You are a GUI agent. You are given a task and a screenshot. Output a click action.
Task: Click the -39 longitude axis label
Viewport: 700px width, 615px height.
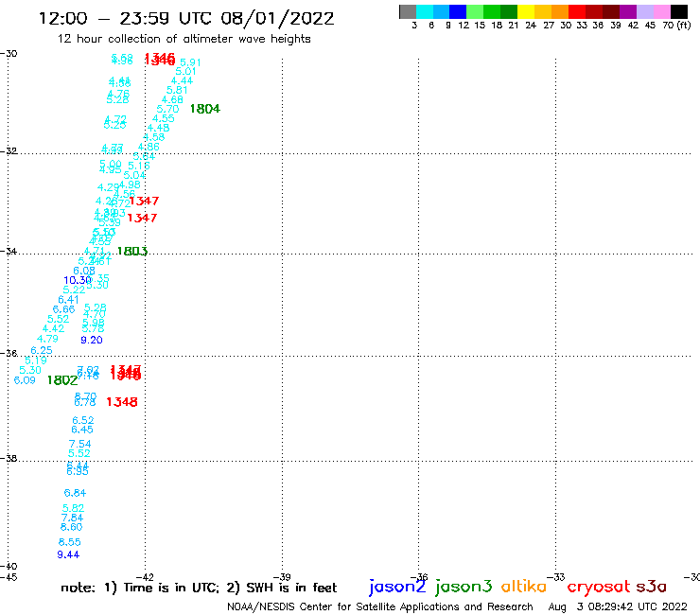[282, 577]
